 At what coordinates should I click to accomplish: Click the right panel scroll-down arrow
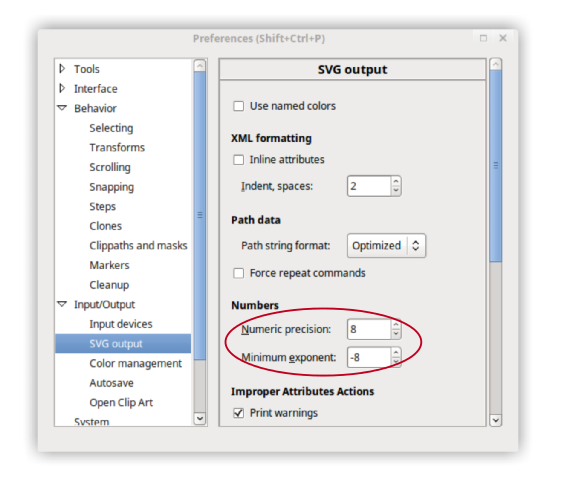495,420
